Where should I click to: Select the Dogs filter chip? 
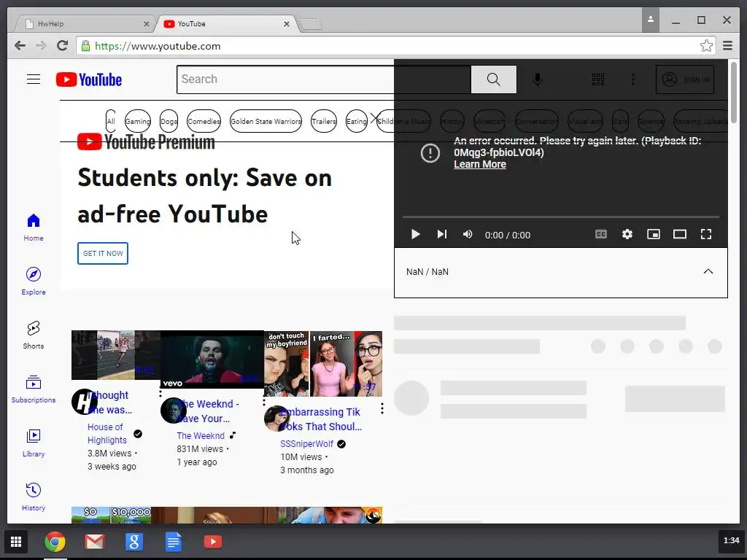click(169, 122)
